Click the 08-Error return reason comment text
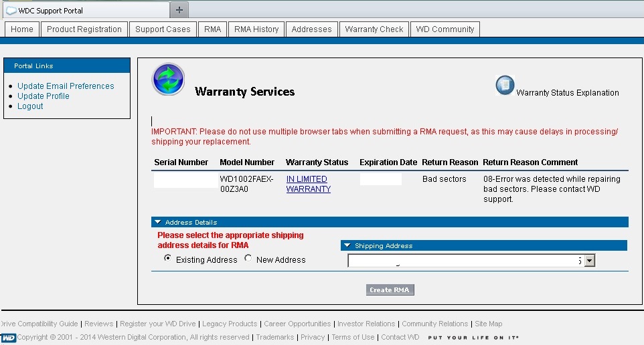The height and width of the screenshot is (345, 644). (552, 189)
